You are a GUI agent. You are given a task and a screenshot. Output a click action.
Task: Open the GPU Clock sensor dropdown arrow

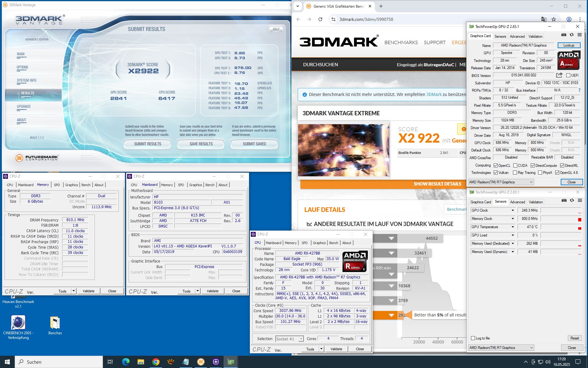click(513, 210)
